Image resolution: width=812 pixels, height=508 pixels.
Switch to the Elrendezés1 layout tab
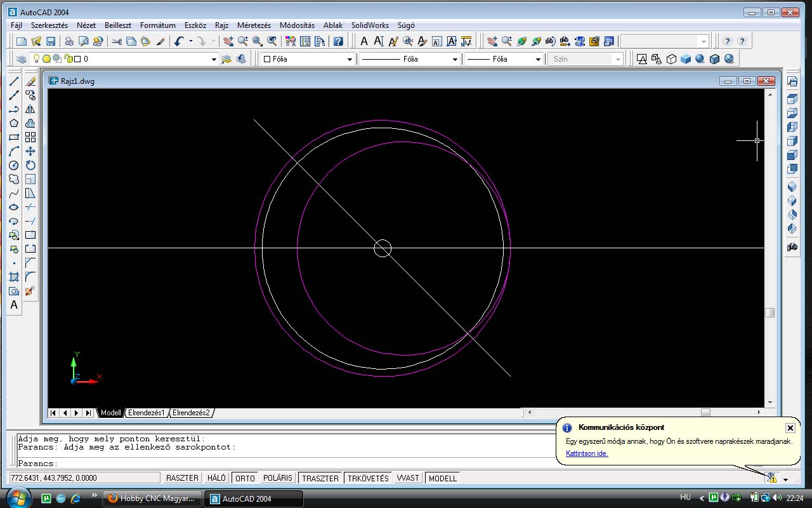[x=147, y=413]
